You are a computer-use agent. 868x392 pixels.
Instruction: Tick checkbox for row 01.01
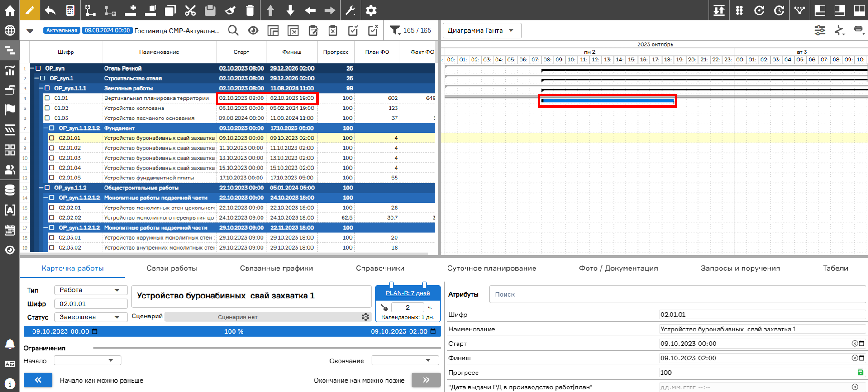point(47,98)
